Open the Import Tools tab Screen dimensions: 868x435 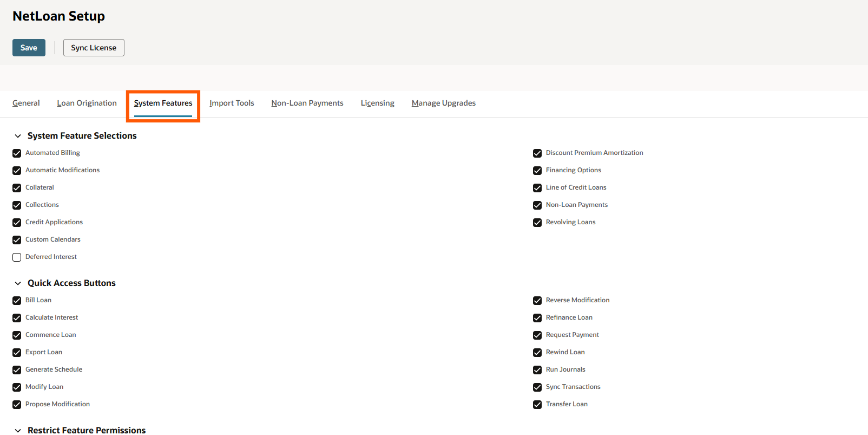[232, 103]
